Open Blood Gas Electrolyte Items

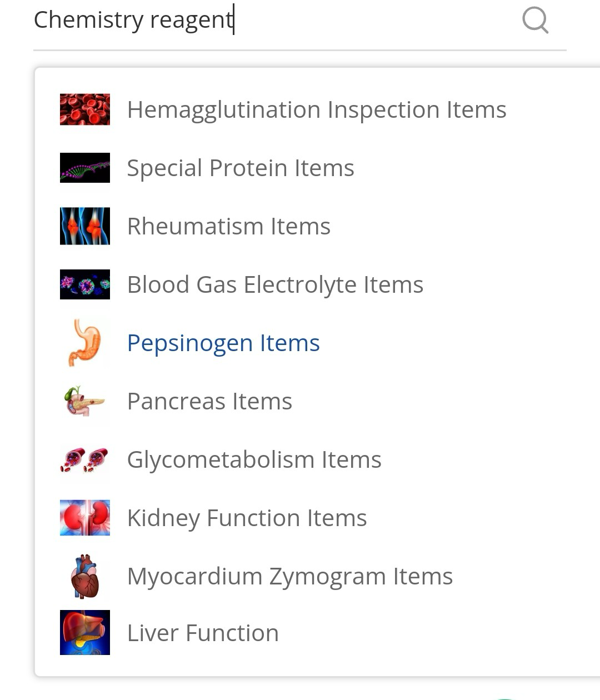(x=275, y=284)
